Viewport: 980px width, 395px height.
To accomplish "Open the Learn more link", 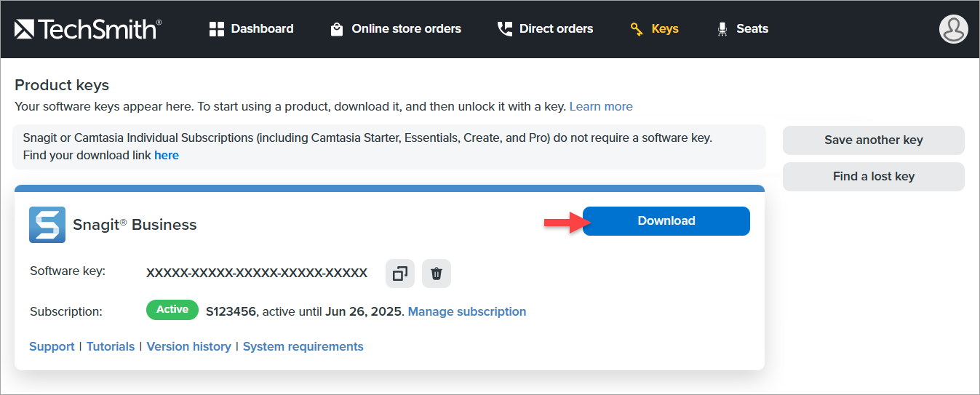I will [600, 106].
